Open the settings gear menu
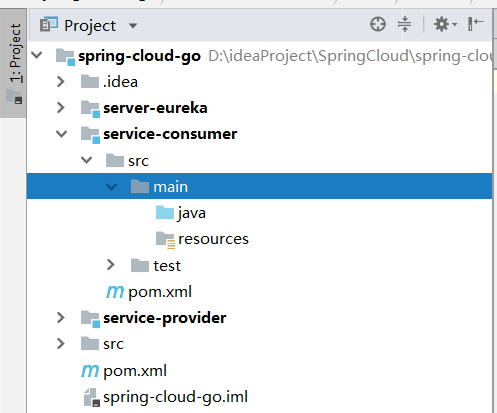Screen dimensions: 497x413 pyautogui.click(x=445, y=24)
